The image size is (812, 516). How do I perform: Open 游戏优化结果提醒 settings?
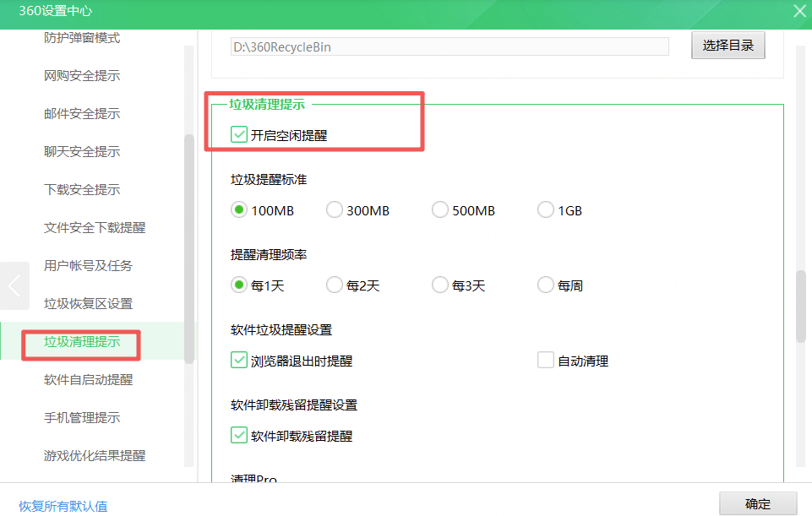tap(95, 455)
